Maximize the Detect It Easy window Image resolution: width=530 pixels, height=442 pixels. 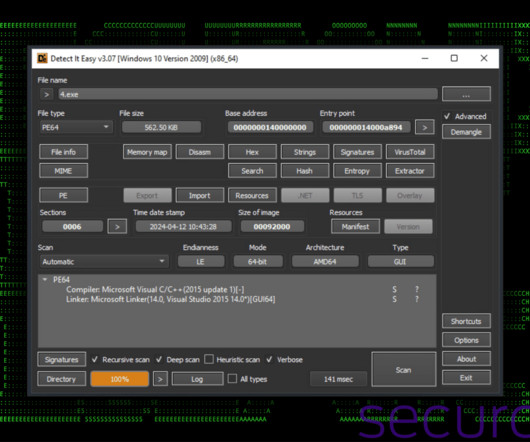point(454,58)
